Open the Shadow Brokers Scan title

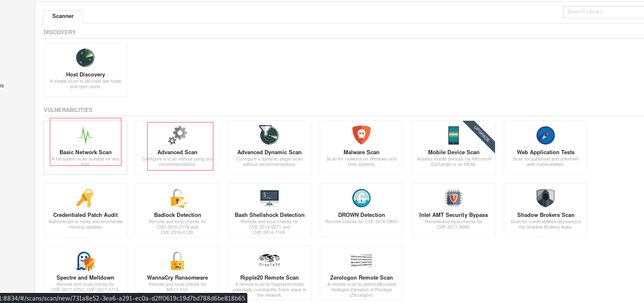point(546,215)
